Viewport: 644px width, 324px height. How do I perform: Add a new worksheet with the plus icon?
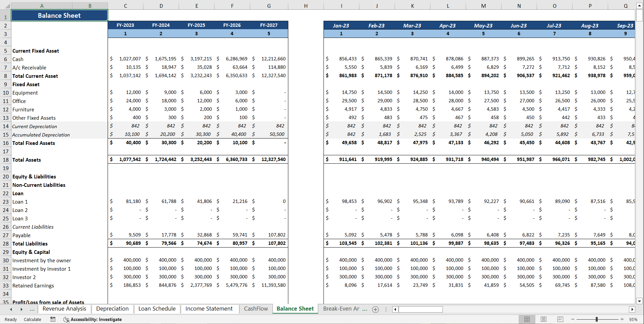[375, 309]
